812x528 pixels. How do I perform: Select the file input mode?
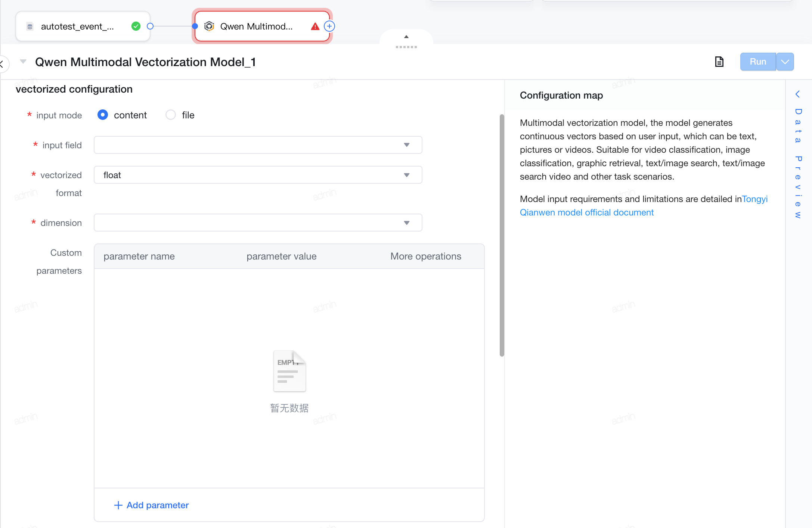[x=171, y=115]
